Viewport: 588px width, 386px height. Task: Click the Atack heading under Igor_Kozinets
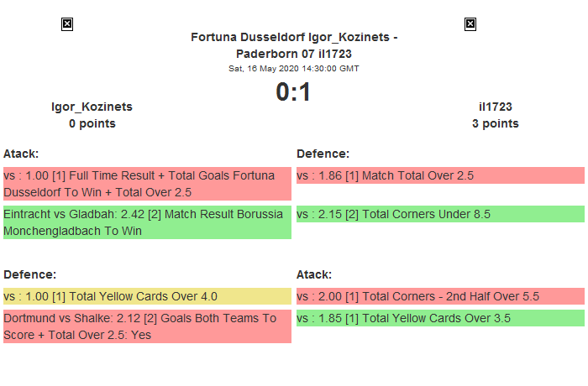pyautogui.click(x=21, y=154)
